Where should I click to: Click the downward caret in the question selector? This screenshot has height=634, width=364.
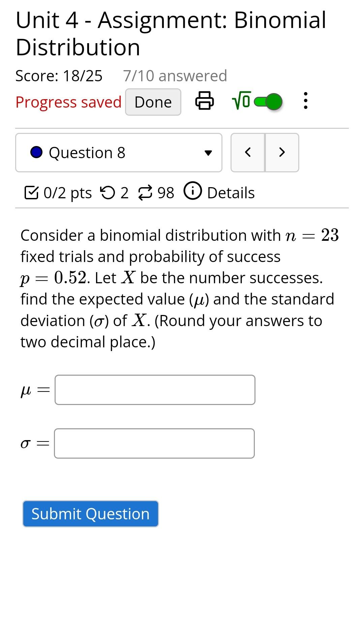pos(209,153)
